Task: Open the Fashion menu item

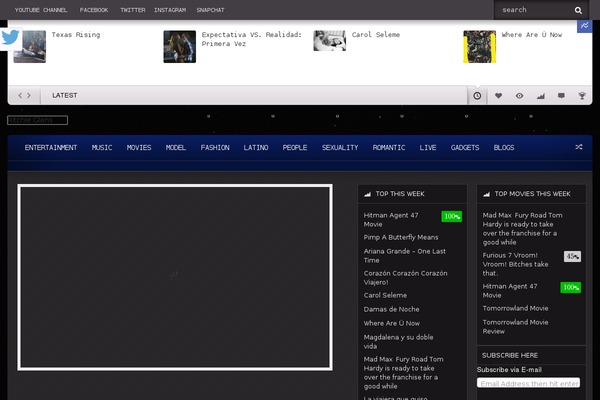Action: pos(215,148)
